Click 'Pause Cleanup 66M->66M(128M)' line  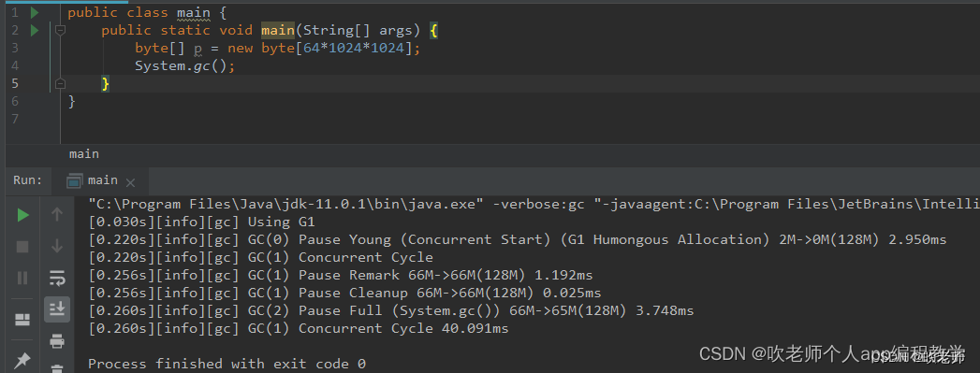(345, 293)
